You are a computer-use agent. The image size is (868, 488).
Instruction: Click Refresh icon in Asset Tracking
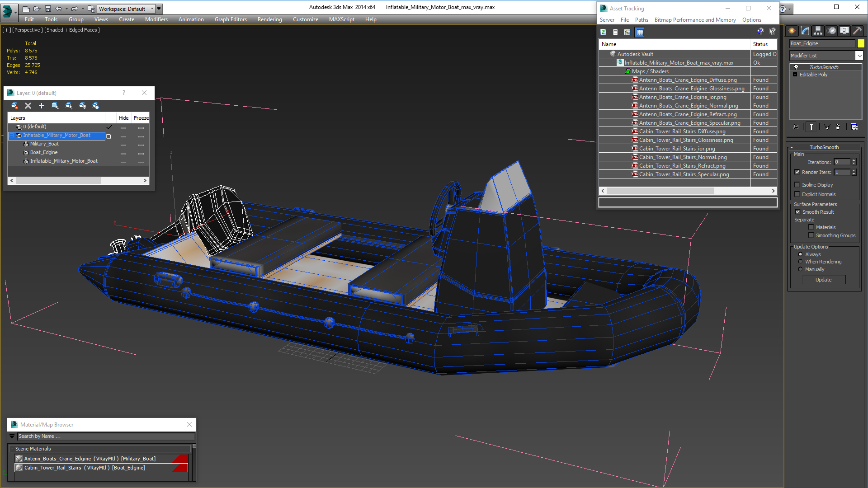603,32
